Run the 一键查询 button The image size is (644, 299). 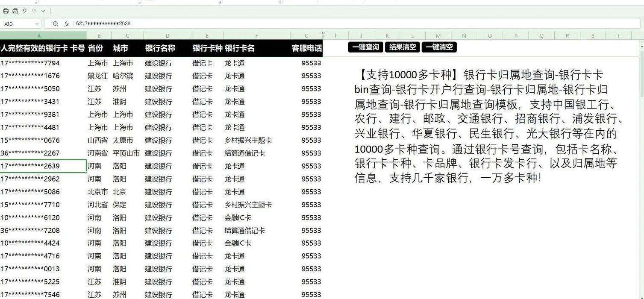[366, 47]
